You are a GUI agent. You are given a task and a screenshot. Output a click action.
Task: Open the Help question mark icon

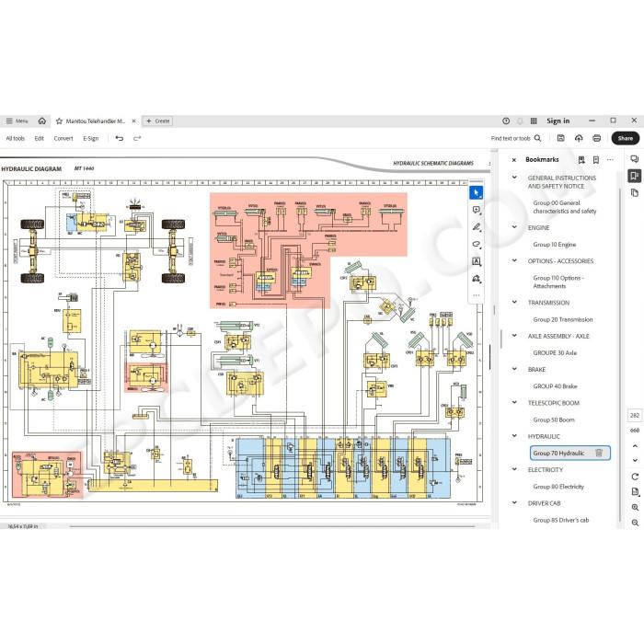tap(506, 121)
